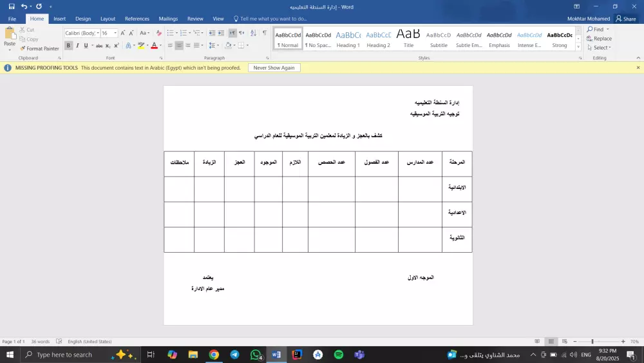Decrease font size with Shrink Font
The width and height of the screenshot is (644, 363).
tap(131, 33)
